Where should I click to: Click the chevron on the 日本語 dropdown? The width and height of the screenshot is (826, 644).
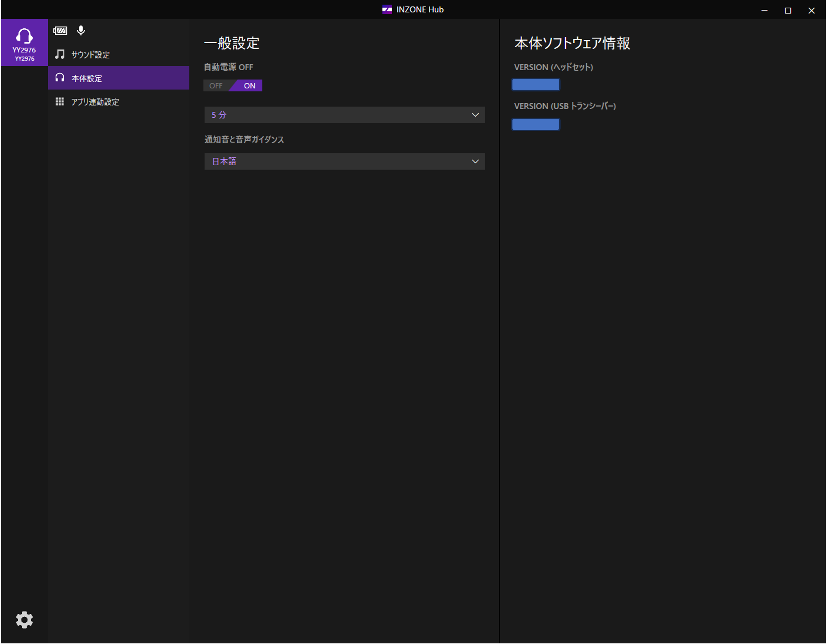click(x=475, y=161)
